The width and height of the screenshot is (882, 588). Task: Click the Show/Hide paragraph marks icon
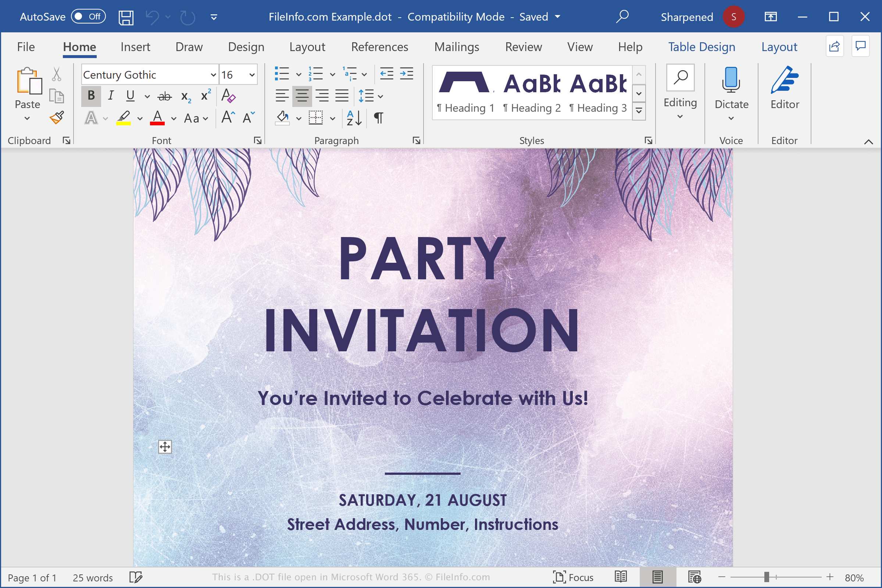pos(379,118)
